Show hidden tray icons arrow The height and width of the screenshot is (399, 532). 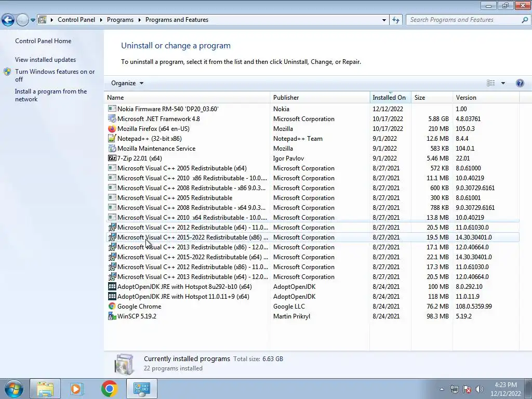tap(442, 389)
